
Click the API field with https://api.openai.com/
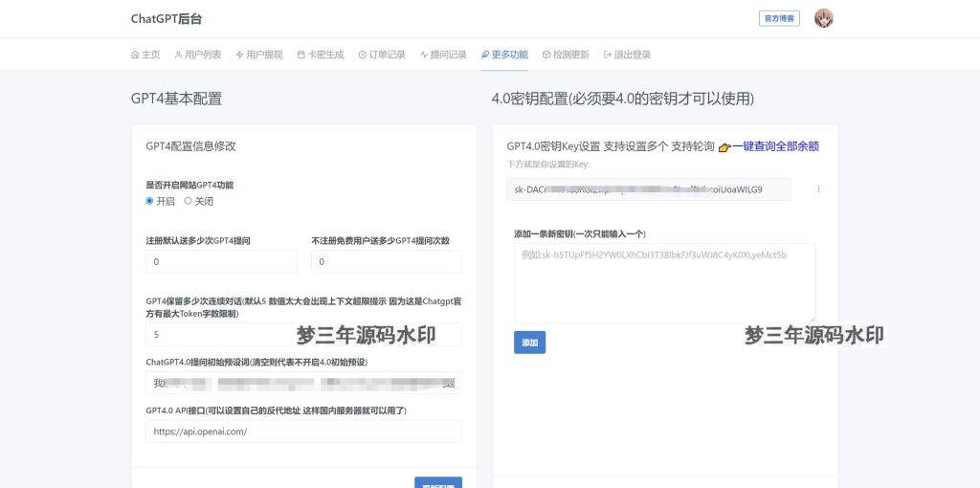[x=303, y=432]
